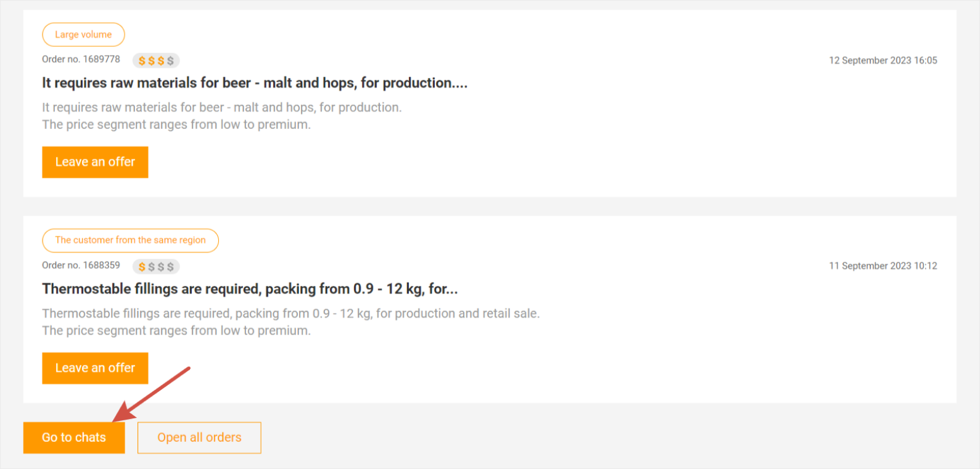Screen dimensions: 980x469
Task: Click price segment text in order 1688359
Action: pyautogui.click(x=176, y=331)
